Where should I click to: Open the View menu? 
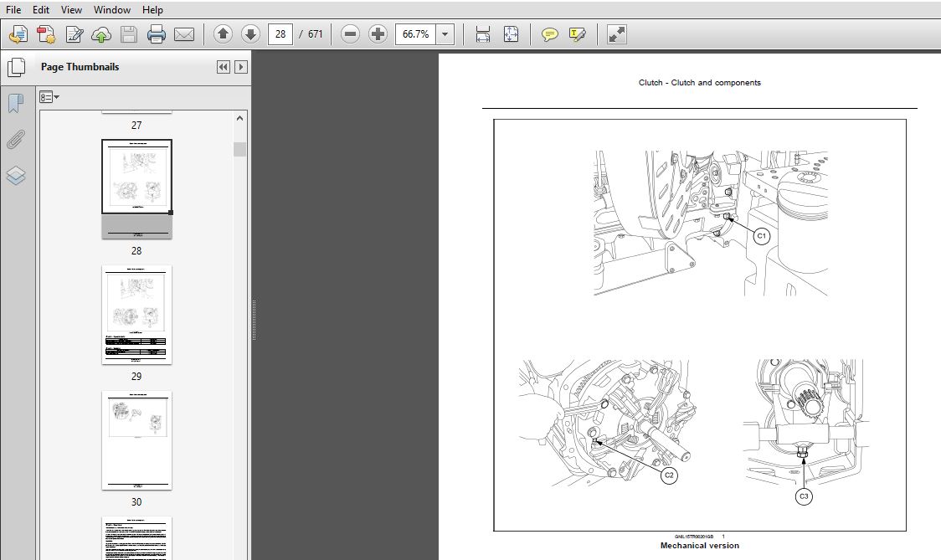[71, 9]
